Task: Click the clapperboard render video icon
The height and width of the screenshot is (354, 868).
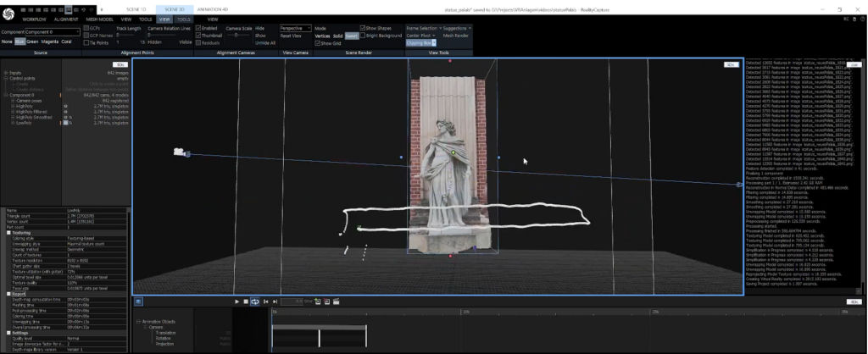Action: pos(336,301)
